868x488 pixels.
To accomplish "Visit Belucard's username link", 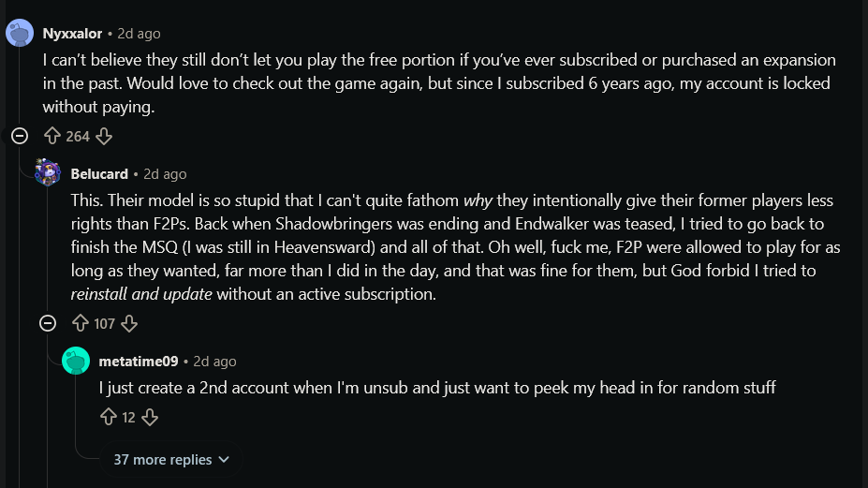I will 100,174.
